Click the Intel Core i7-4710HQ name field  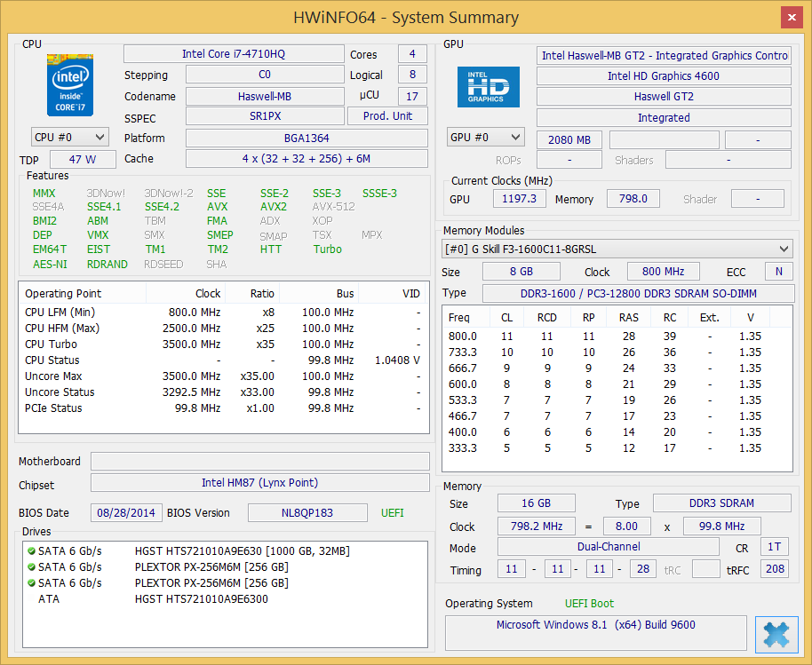[x=234, y=54]
